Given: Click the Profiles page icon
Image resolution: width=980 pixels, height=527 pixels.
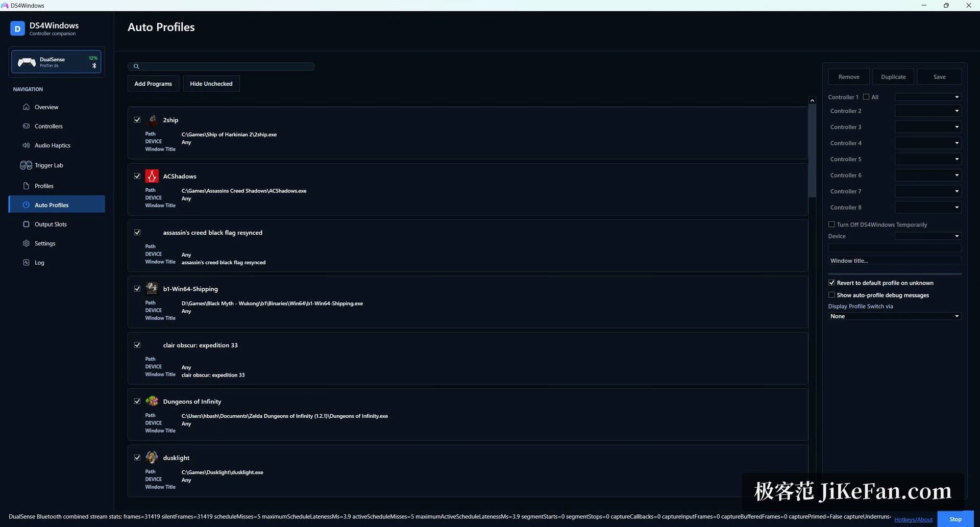Looking at the screenshot, I should pyautogui.click(x=26, y=186).
